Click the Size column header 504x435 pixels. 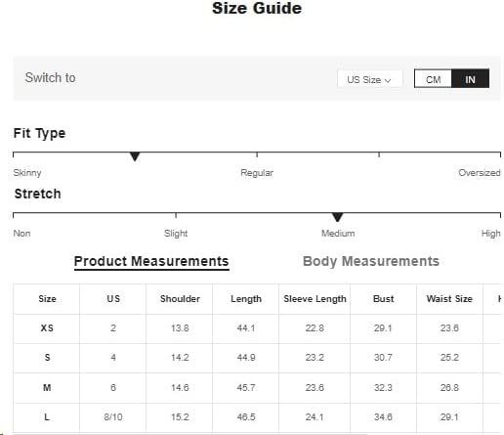point(47,299)
